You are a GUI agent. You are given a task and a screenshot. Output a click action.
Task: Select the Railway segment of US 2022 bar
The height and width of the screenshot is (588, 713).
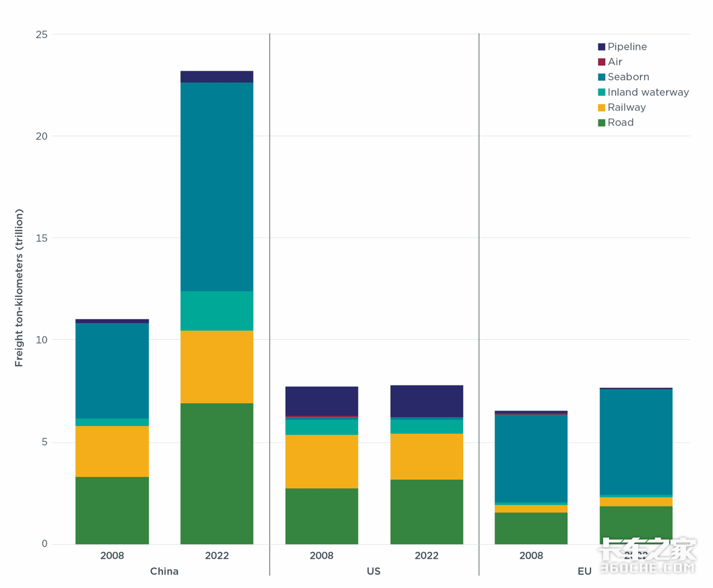(x=427, y=456)
